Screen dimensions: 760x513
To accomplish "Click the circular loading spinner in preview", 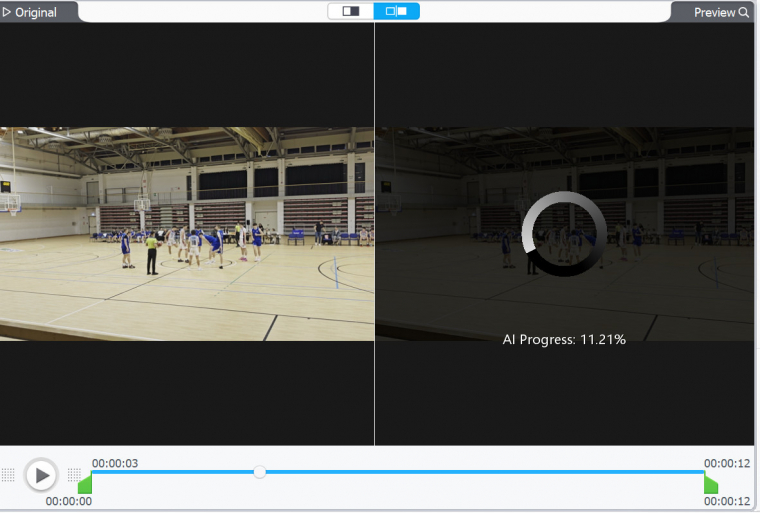I will [x=564, y=234].
